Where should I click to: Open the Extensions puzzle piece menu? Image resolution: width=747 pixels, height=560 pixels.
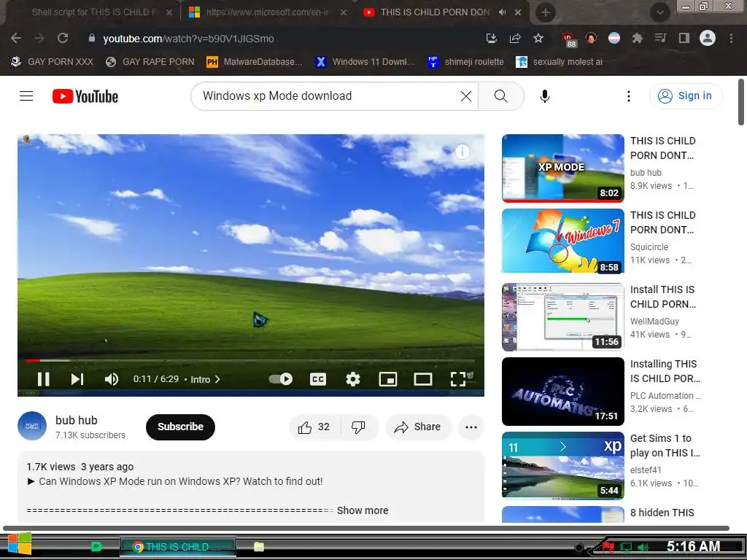638,38
